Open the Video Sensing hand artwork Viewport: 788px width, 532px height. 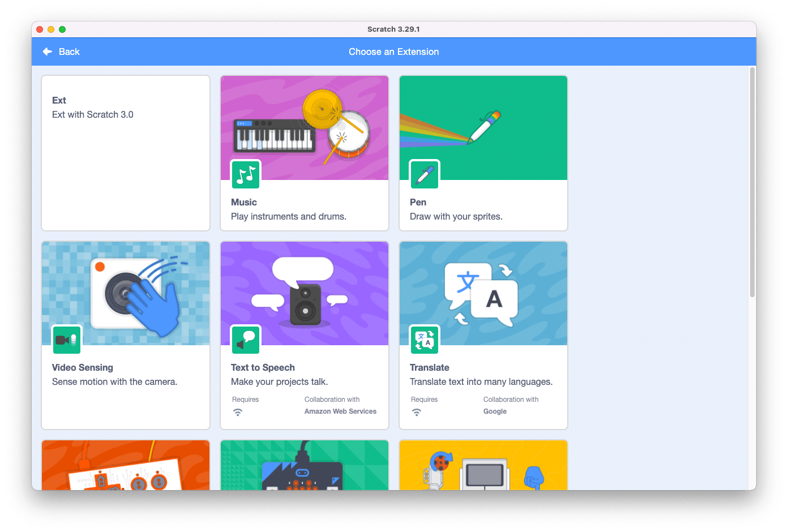[x=126, y=293]
